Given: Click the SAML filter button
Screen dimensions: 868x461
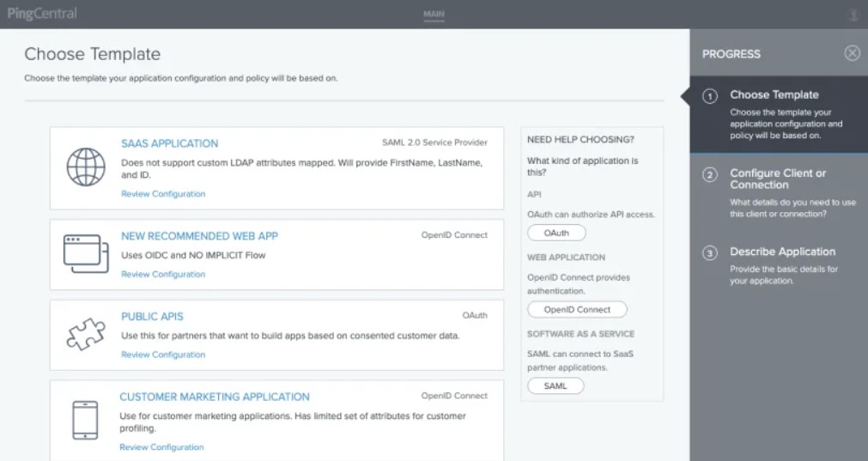Looking at the screenshot, I should 555,386.
